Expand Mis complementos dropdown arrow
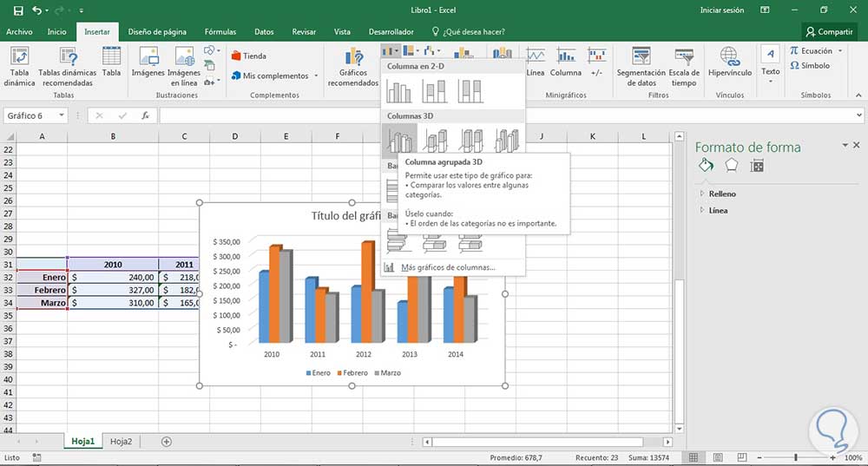 point(316,75)
